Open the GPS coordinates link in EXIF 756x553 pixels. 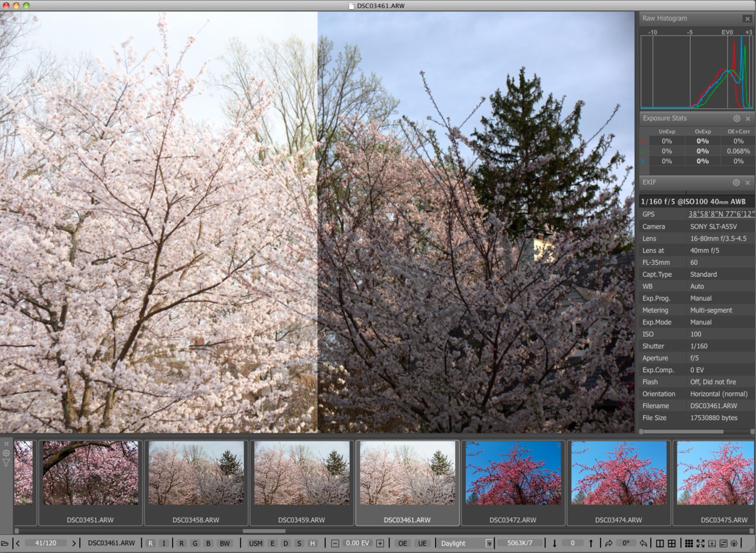(721, 215)
